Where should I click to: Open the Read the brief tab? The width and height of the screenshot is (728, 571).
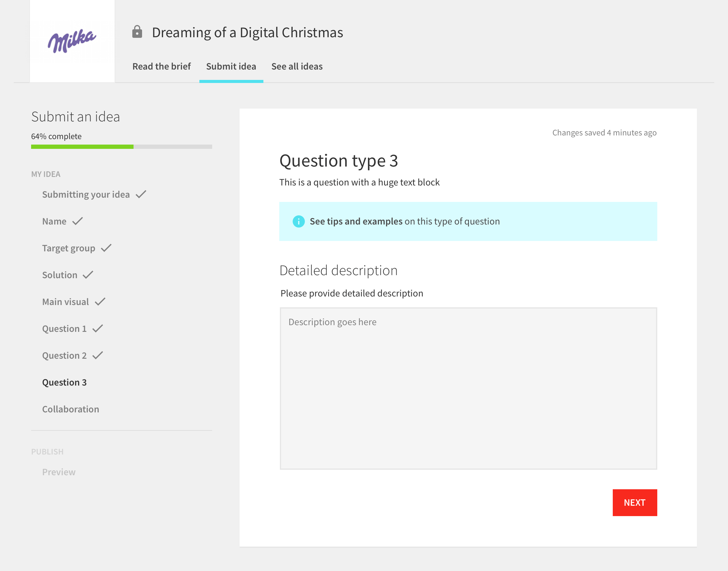pyautogui.click(x=161, y=66)
